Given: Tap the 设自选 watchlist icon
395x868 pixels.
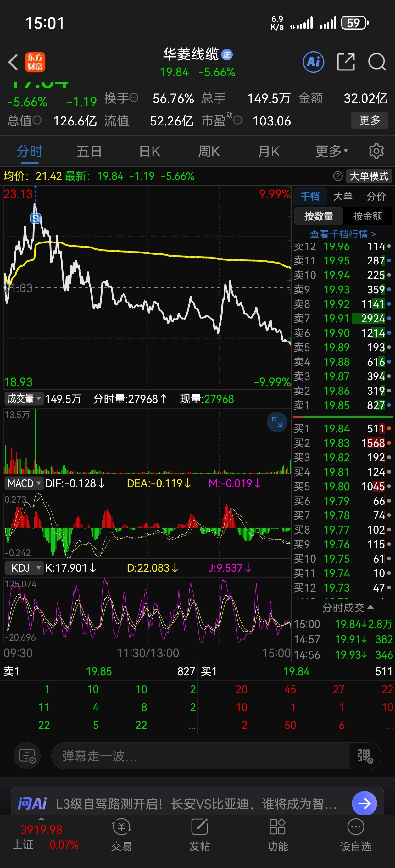Looking at the screenshot, I should pyautogui.click(x=356, y=836).
